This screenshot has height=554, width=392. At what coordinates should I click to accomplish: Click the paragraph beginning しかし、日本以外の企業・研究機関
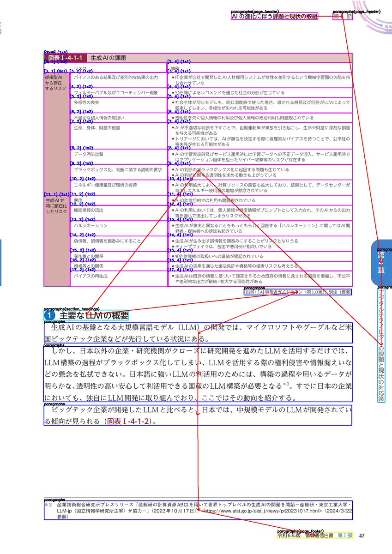[x=199, y=374]
